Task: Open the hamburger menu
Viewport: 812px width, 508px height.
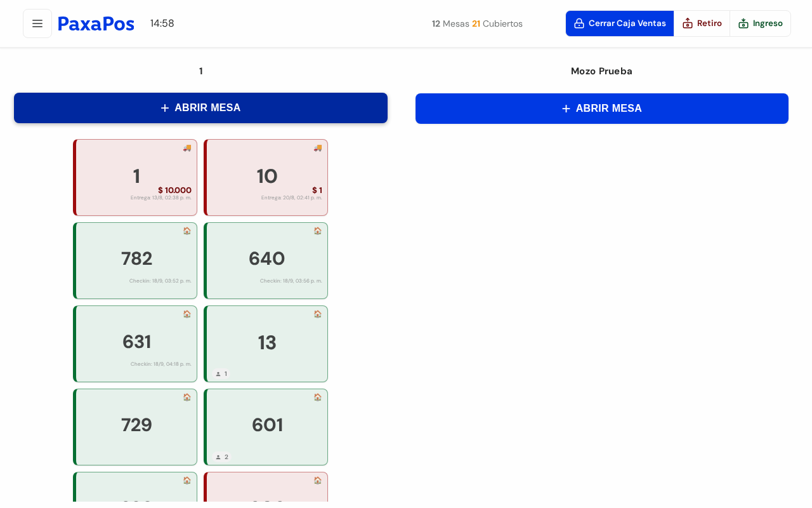Action: [x=37, y=23]
